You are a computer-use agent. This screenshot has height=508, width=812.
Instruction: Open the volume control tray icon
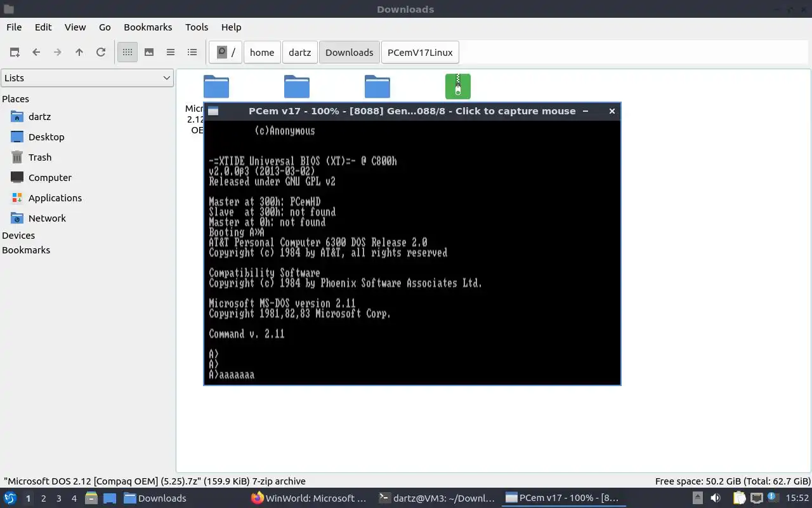[x=716, y=498]
